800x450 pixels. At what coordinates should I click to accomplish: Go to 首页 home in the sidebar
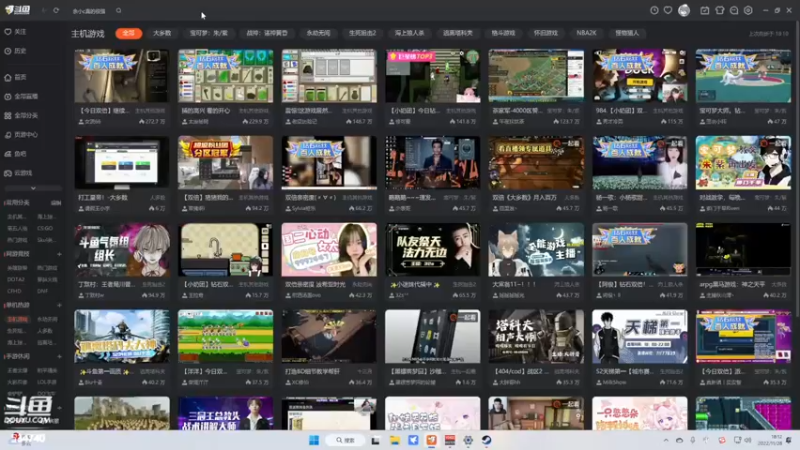pyautogui.click(x=15, y=78)
